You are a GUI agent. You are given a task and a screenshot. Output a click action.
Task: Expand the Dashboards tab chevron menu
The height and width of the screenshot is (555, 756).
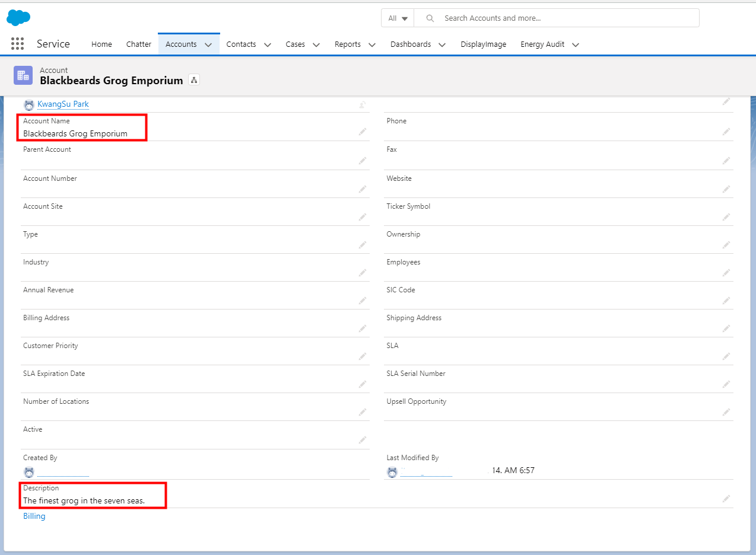point(443,44)
